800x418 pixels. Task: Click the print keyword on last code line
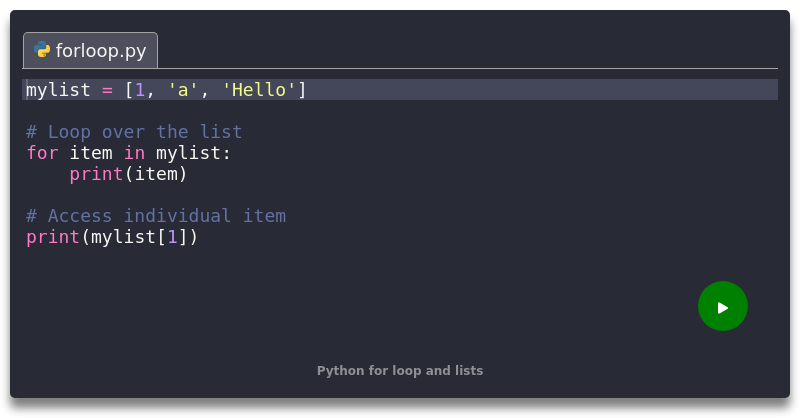(x=53, y=237)
